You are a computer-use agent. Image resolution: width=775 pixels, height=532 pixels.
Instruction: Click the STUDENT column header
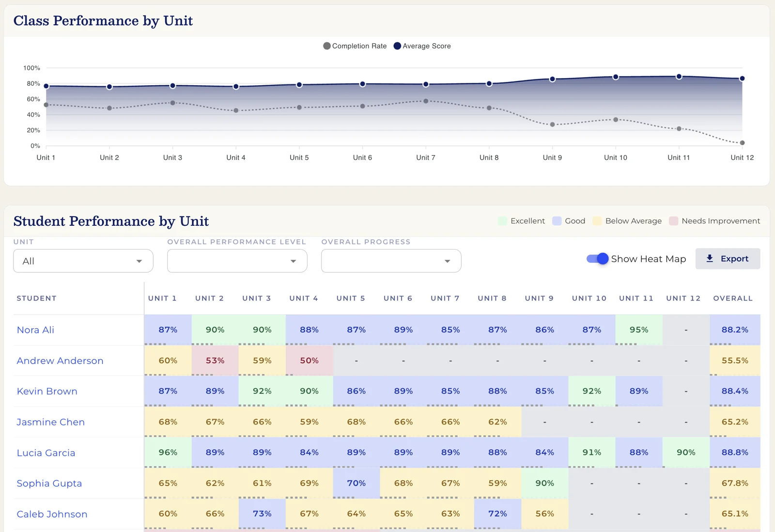tap(36, 298)
